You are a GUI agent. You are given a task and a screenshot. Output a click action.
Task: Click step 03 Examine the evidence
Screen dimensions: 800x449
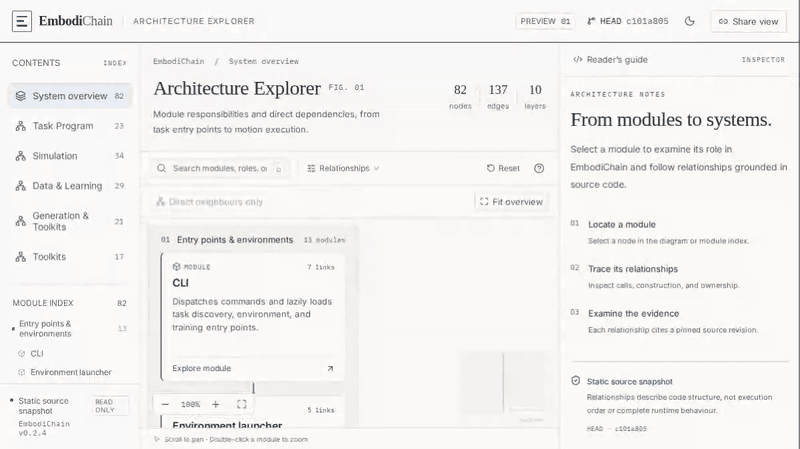click(679, 321)
